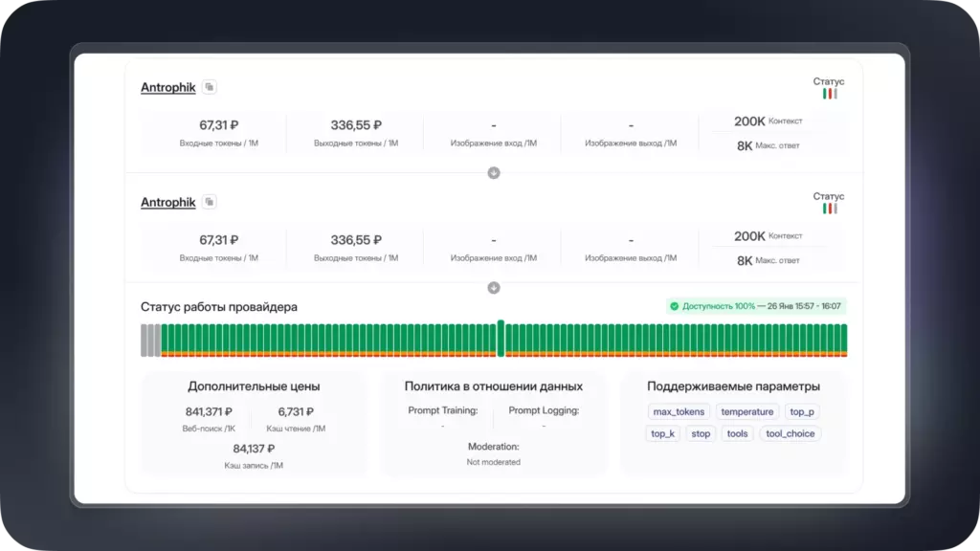
Task: Click the Статус bars icon of expanded card
Action: [x=830, y=209]
